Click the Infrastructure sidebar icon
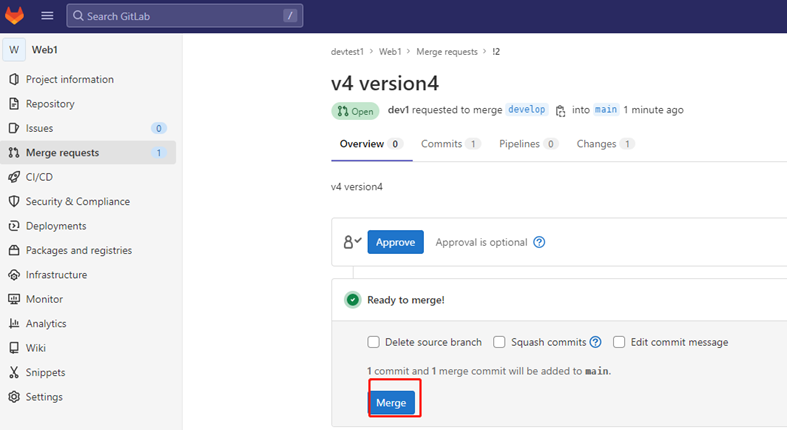The height and width of the screenshot is (430, 787). pyautogui.click(x=14, y=274)
